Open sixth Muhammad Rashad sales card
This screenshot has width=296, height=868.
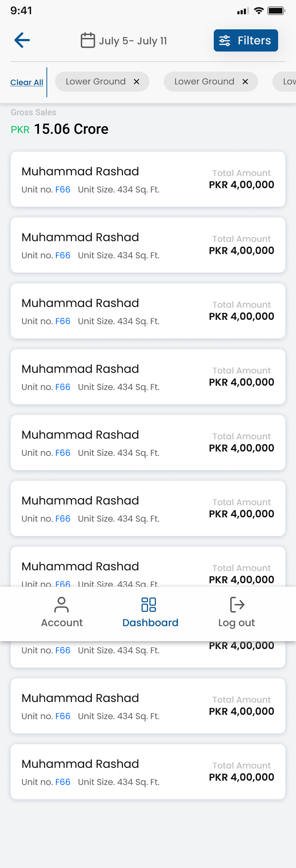click(148, 508)
